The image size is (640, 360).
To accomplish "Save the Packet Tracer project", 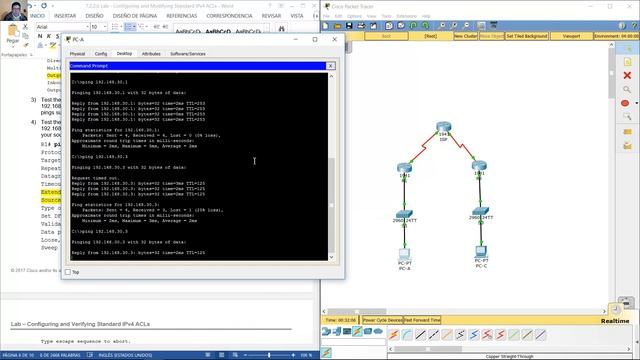I will [349, 26].
